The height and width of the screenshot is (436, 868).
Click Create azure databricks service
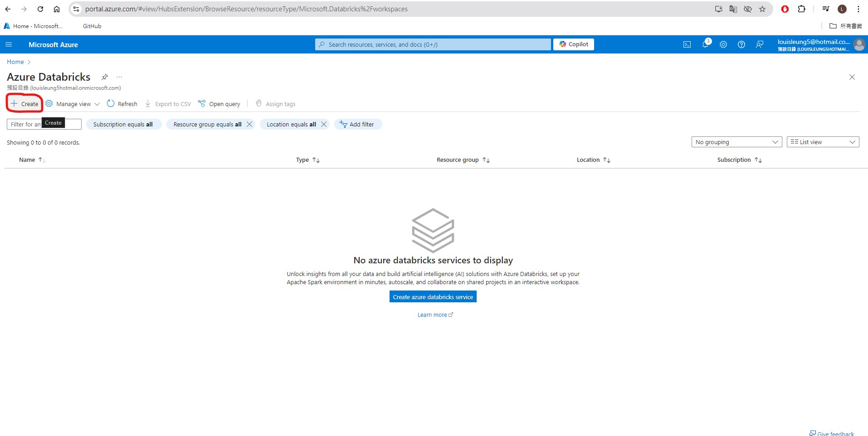pyautogui.click(x=433, y=296)
